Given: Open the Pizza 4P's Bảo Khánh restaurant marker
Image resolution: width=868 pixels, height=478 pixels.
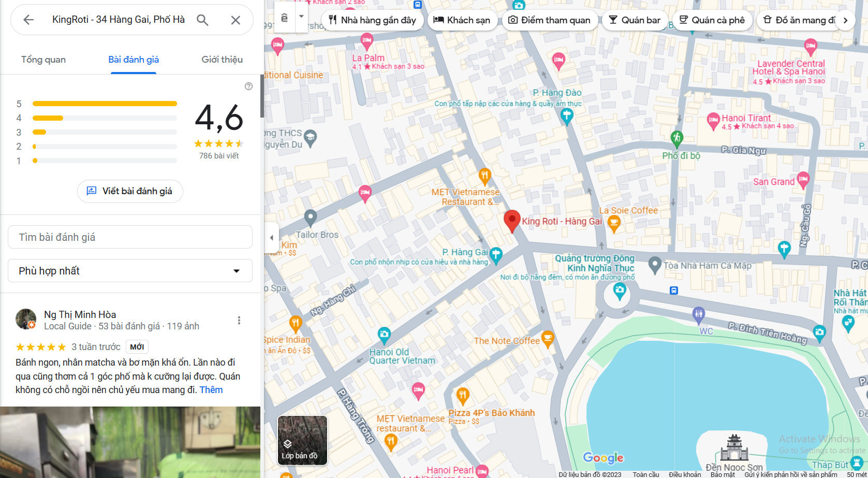Looking at the screenshot, I should point(463,397).
